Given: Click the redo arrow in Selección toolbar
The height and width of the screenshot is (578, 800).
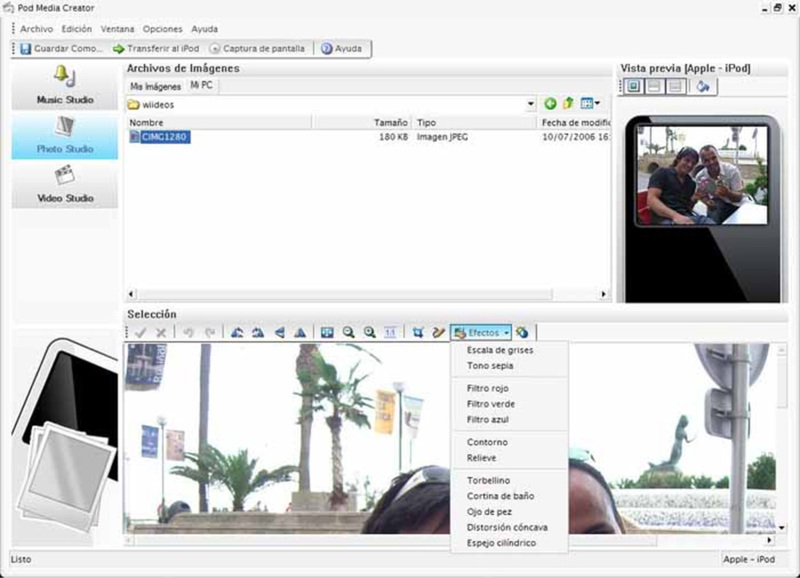Looking at the screenshot, I should (209, 333).
